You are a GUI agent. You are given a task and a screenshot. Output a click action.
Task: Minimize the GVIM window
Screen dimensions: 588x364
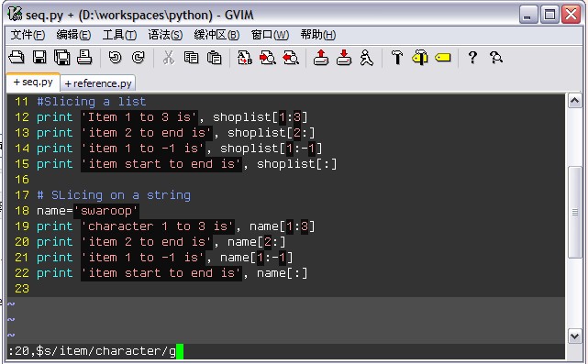point(528,15)
